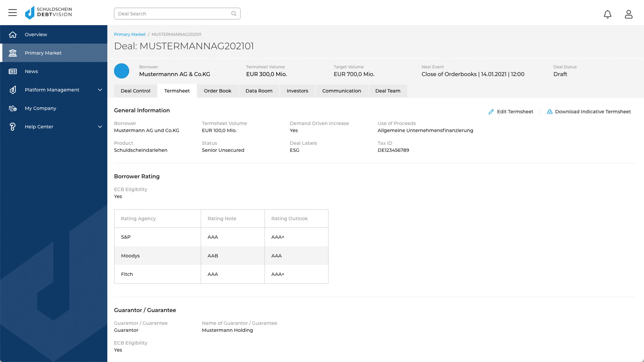Click the Overview sidebar icon

pos(12,34)
